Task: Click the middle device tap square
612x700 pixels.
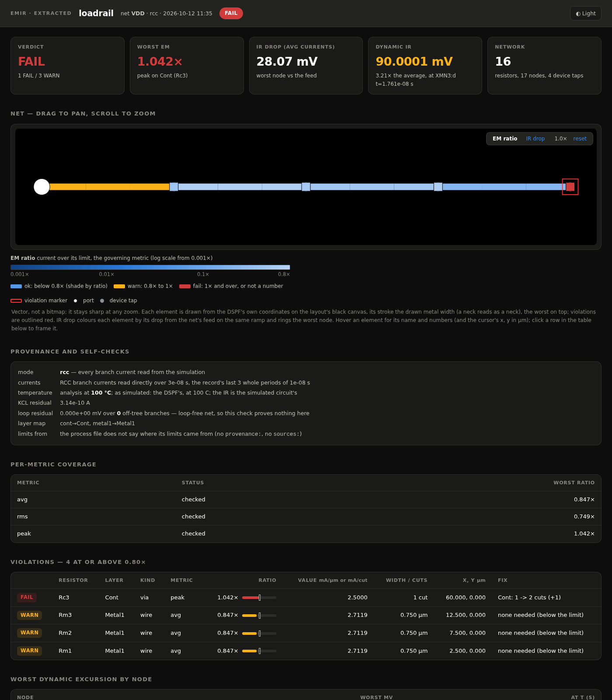Action: point(306,187)
